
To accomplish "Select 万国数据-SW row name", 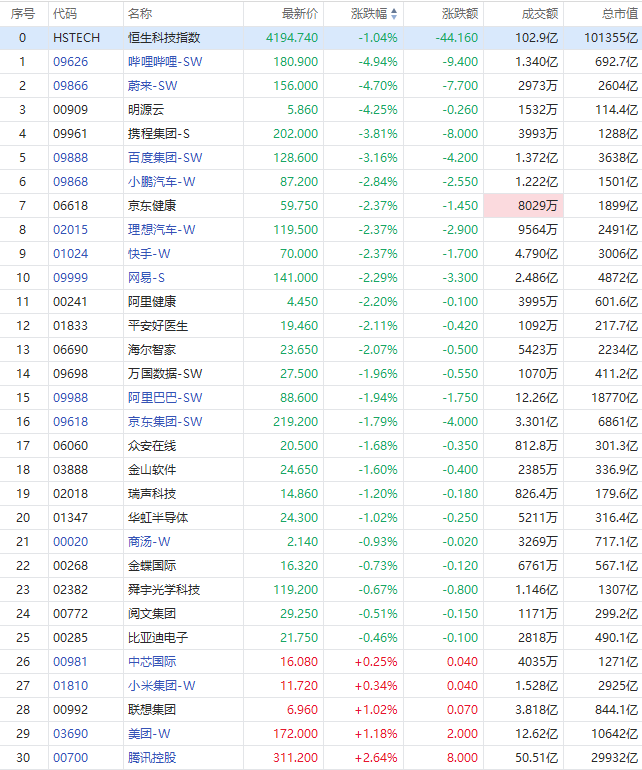I will coord(165,374).
